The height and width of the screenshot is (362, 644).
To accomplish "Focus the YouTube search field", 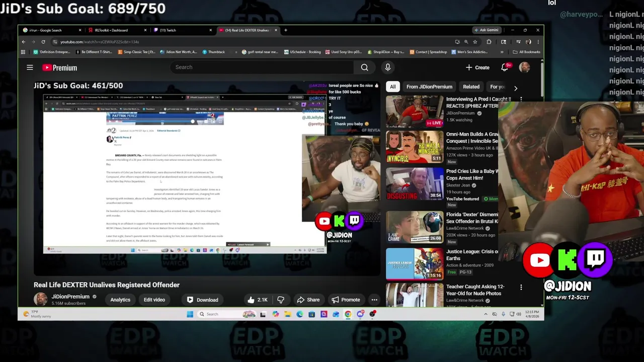I will pos(262,67).
